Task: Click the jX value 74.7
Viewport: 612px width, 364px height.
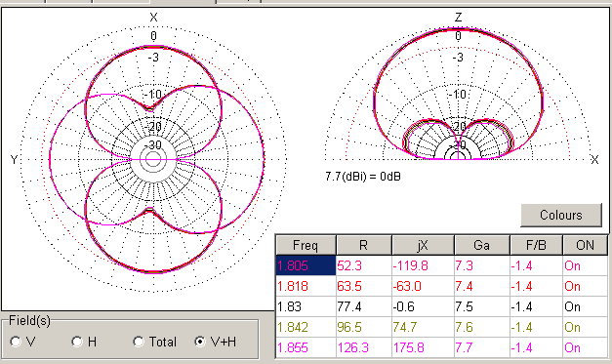Action: point(423,327)
